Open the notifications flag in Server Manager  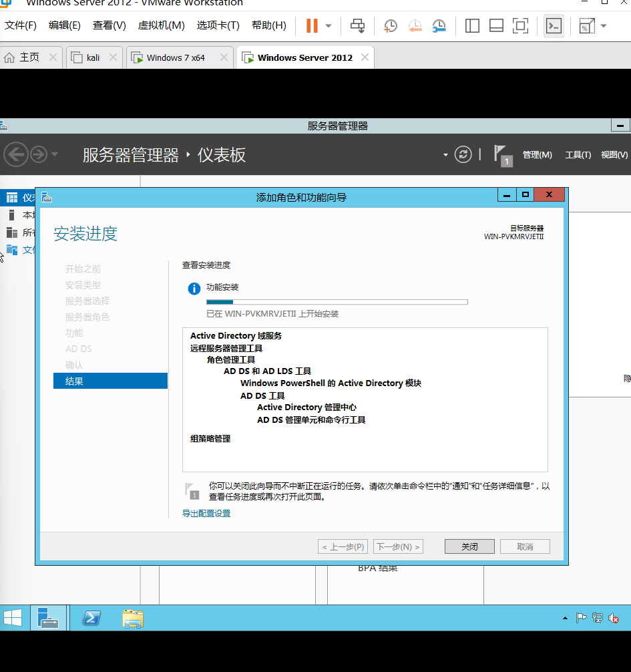pos(503,155)
